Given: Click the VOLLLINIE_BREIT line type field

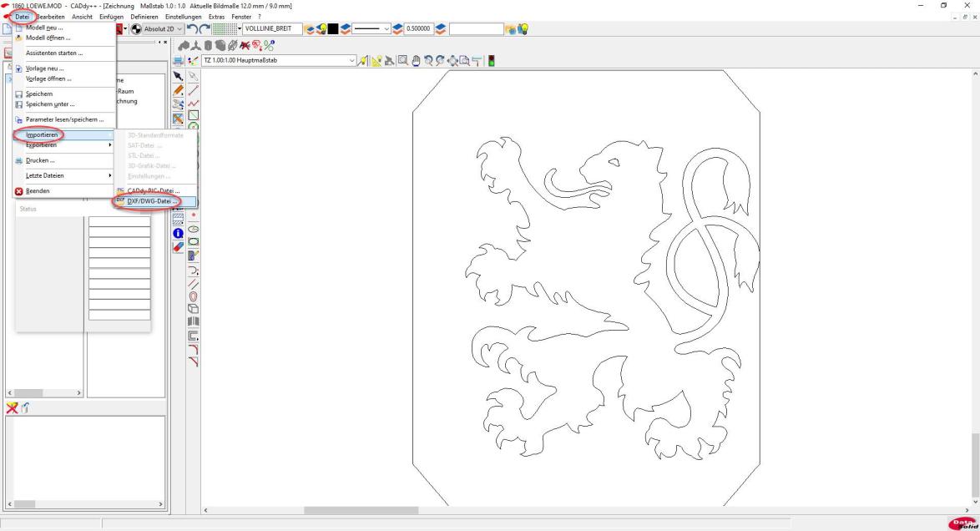Looking at the screenshot, I should point(272,28).
